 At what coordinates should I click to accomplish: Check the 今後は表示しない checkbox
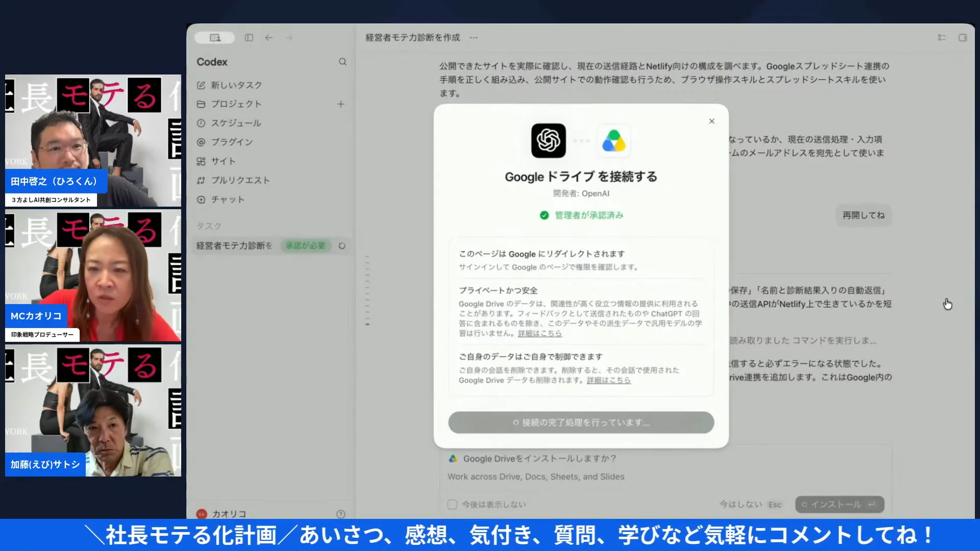pos(452,505)
